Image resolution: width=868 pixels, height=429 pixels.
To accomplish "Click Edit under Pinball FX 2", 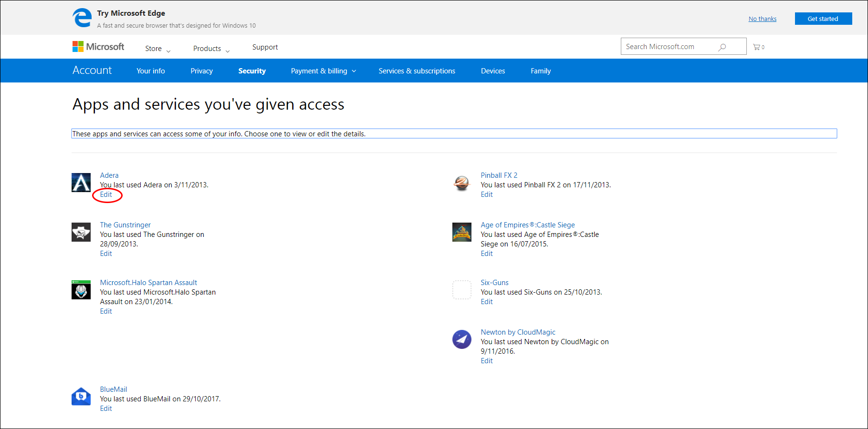I will [487, 194].
